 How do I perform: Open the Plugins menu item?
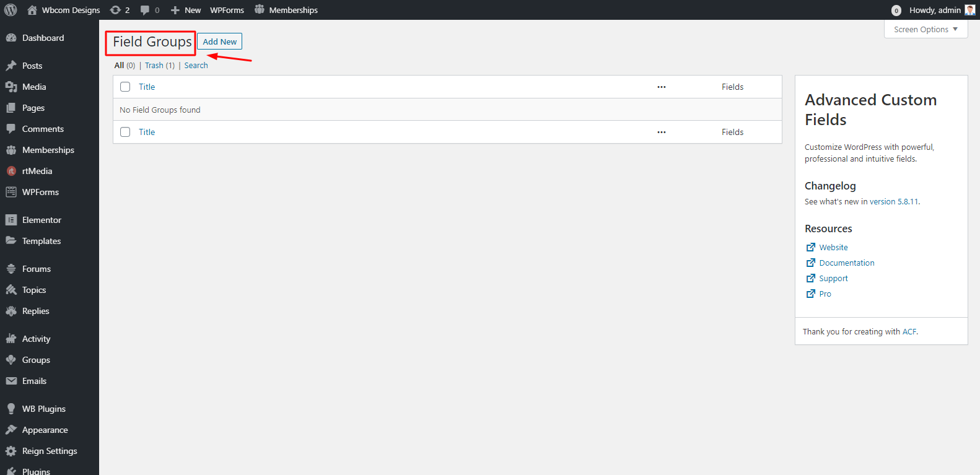pos(50,470)
